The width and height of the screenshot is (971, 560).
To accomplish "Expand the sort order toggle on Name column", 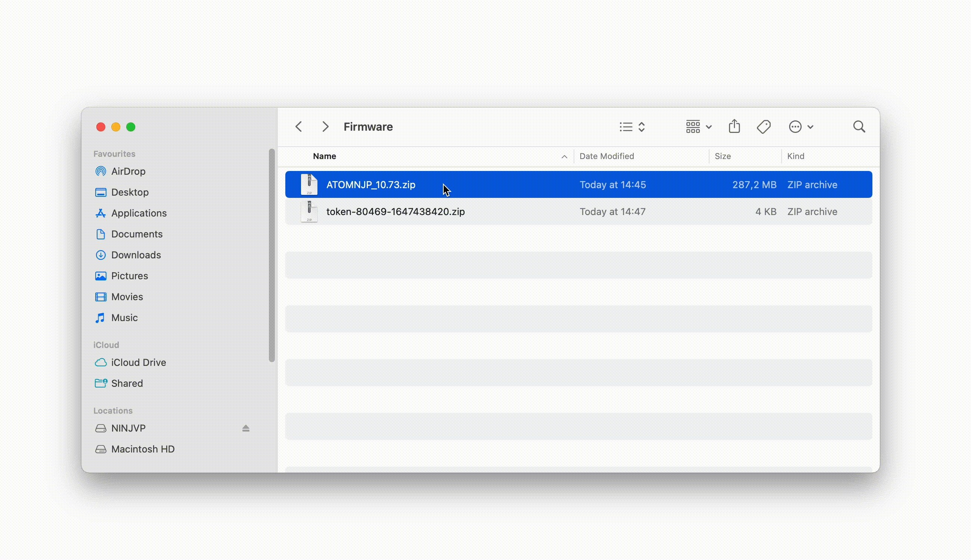I will point(564,156).
